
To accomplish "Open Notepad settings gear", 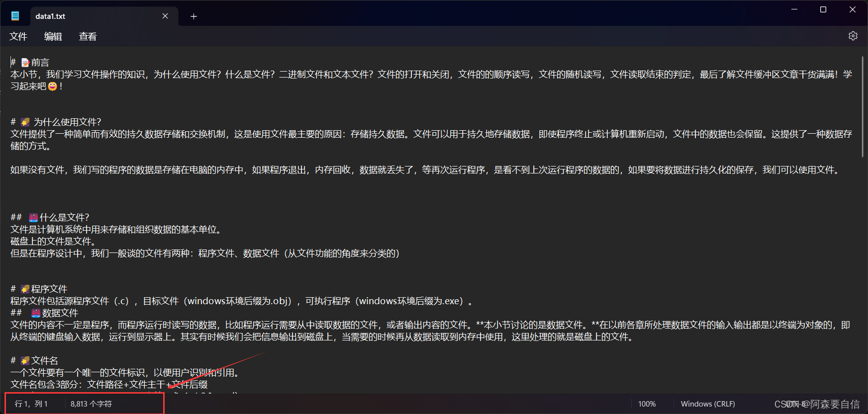I will point(853,36).
